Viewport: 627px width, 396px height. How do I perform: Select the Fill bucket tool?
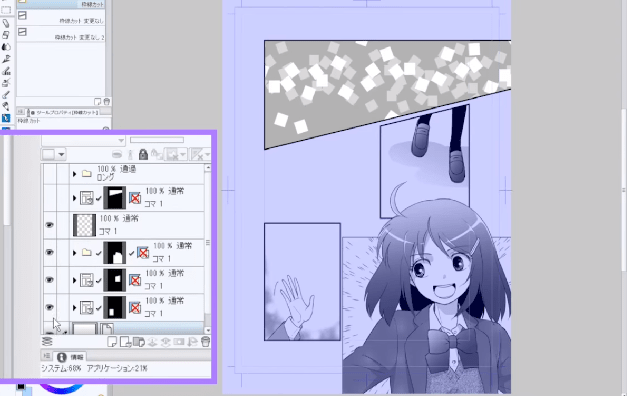pyautogui.click(x=6, y=106)
